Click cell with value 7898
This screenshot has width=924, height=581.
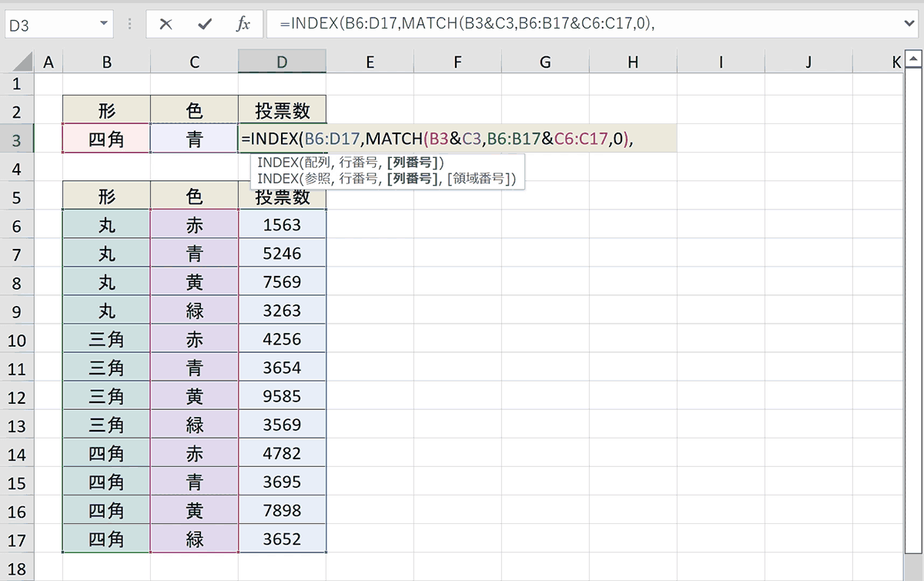tap(282, 510)
